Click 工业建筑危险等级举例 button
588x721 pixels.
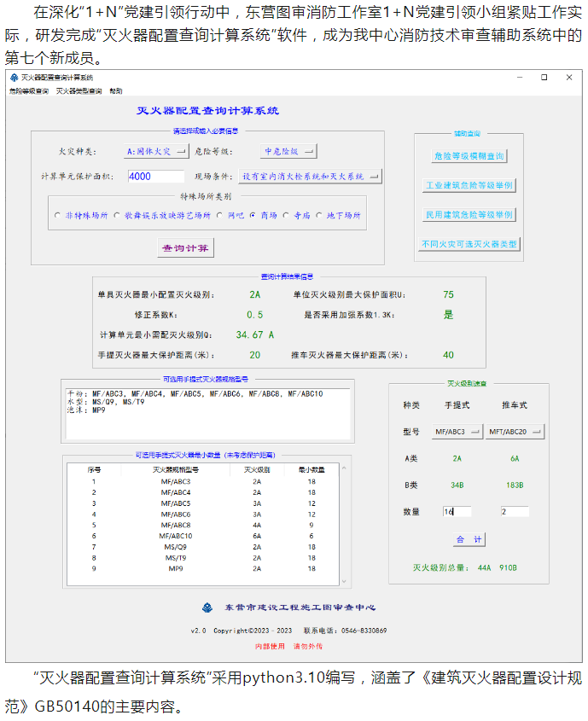[x=469, y=185]
